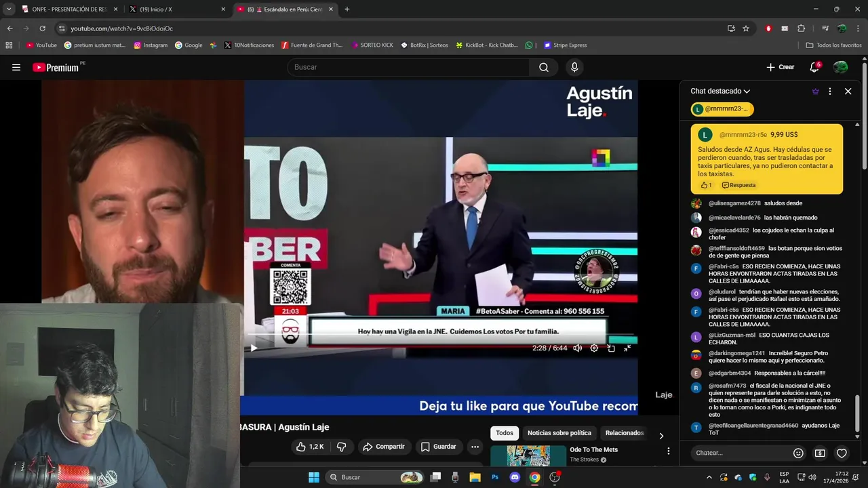Screen dimensions: 868x488
Task: Click the Compartir button
Action: [x=384, y=447]
